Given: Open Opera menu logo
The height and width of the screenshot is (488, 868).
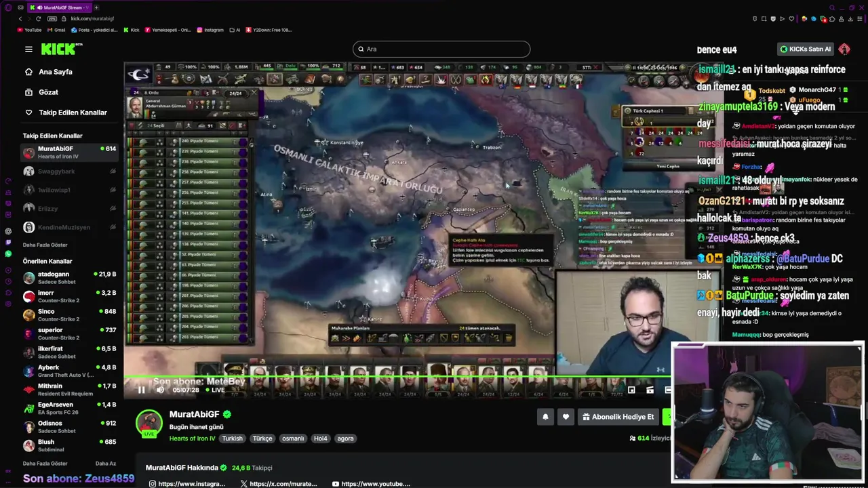Looking at the screenshot, I should [x=7, y=7].
